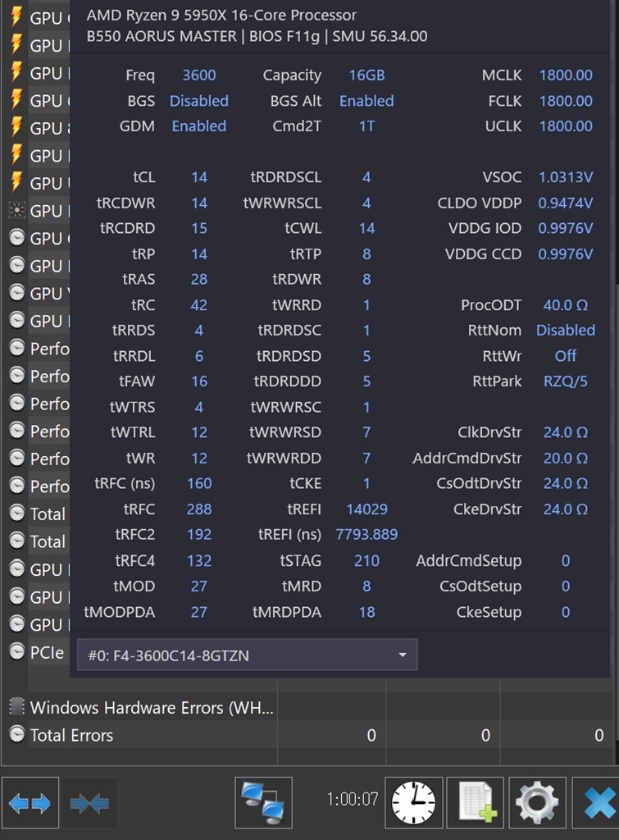Click the collapse-columns inward arrows icon

[89, 803]
